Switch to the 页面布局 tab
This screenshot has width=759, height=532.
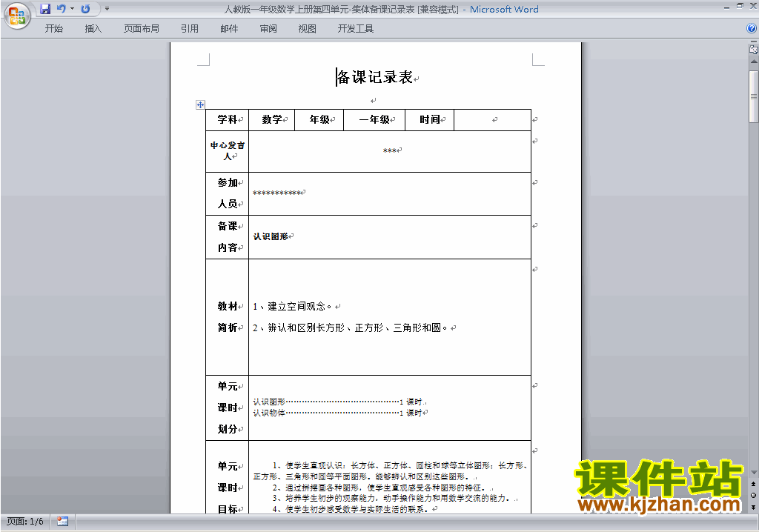[142, 29]
